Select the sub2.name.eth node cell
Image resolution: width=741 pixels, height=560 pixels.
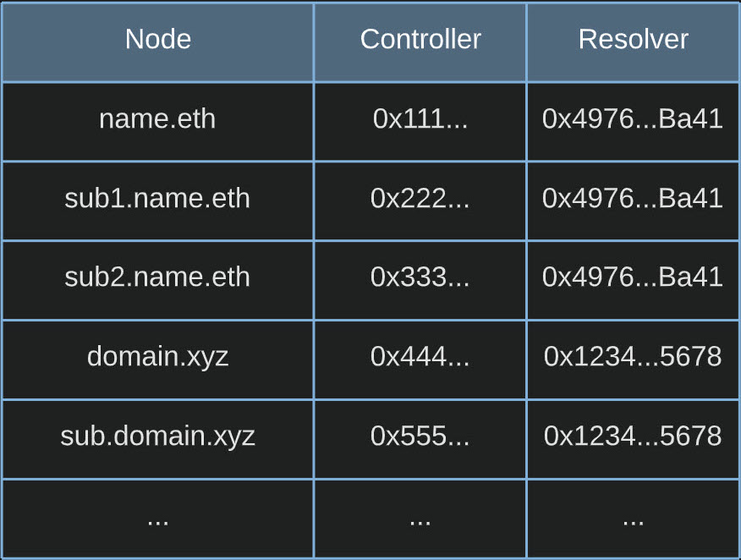point(157,278)
